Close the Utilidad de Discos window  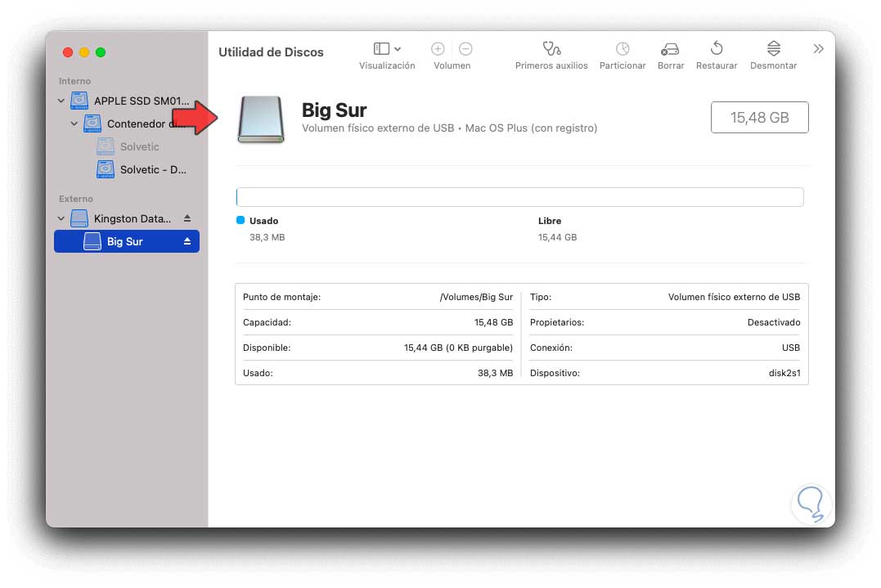[x=68, y=52]
